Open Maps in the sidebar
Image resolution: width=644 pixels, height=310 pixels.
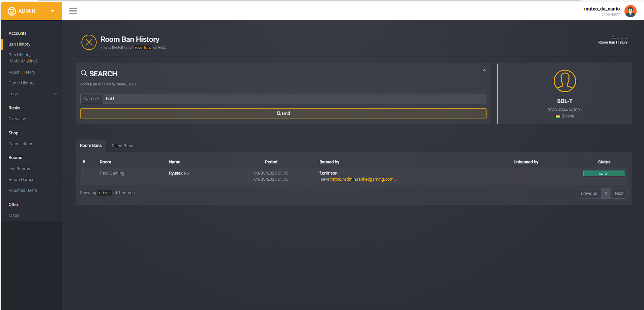[x=14, y=215]
